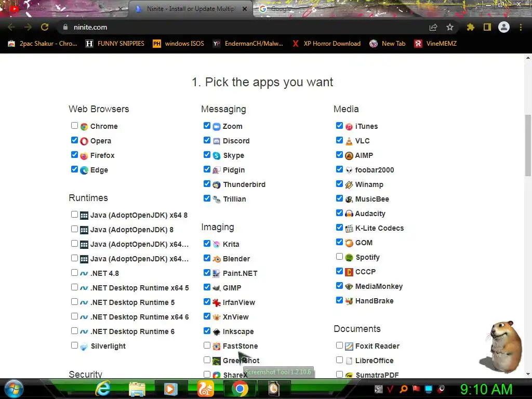Check the LibreOffice checkbox

(339, 360)
